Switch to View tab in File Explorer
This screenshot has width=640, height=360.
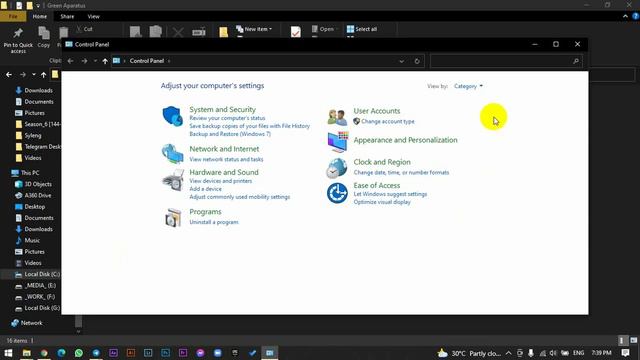93,16
